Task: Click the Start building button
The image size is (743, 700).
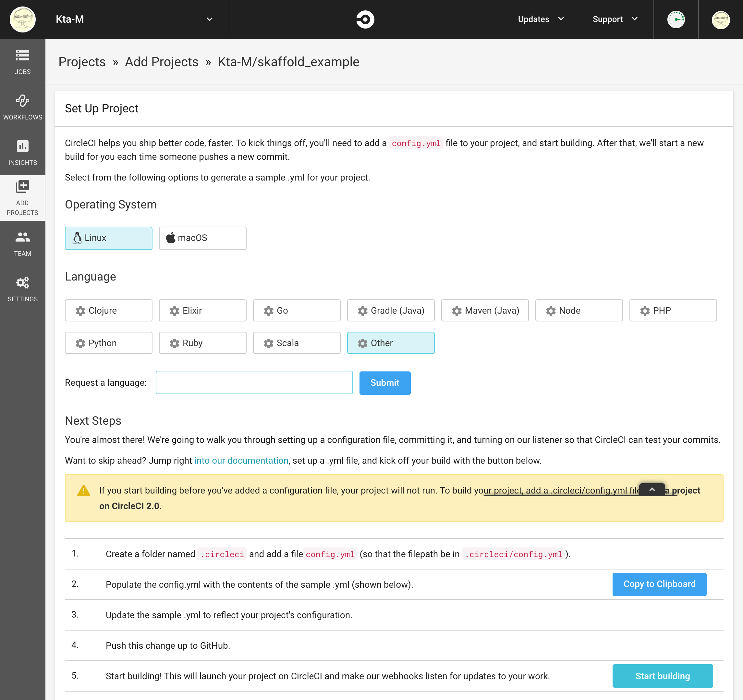Action: 662,676
